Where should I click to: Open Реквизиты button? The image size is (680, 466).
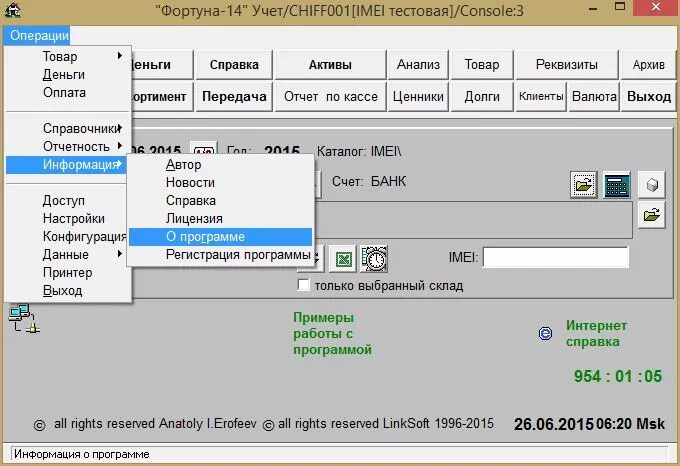(x=567, y=65)
